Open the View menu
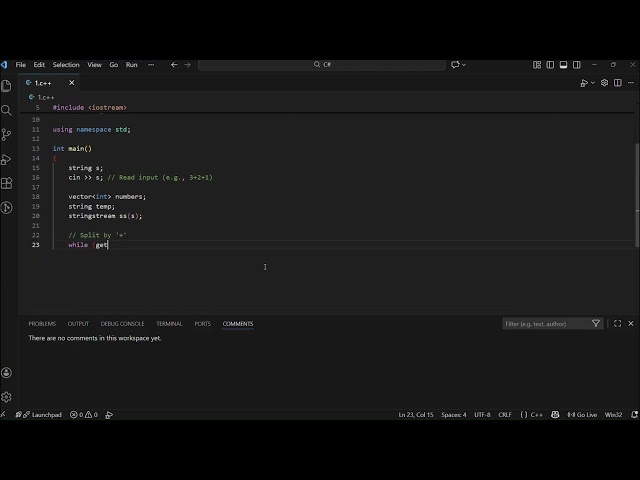 click(x=94, y=64)
